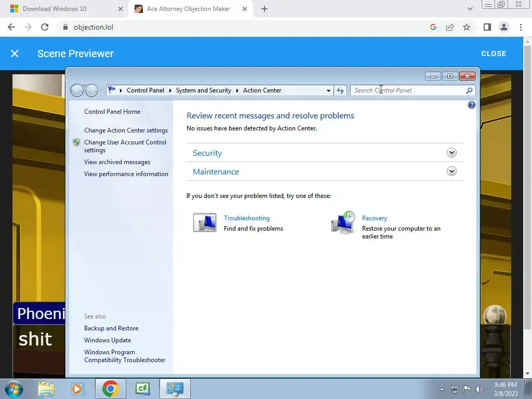Click the Google icon in Chrome toolbar
The height and width of the screenshot is (399, 532).
(x=433, y=27)
